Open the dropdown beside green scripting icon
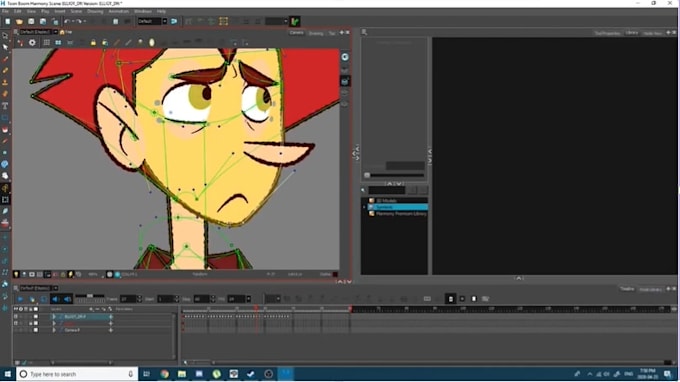 pos(286,21)
